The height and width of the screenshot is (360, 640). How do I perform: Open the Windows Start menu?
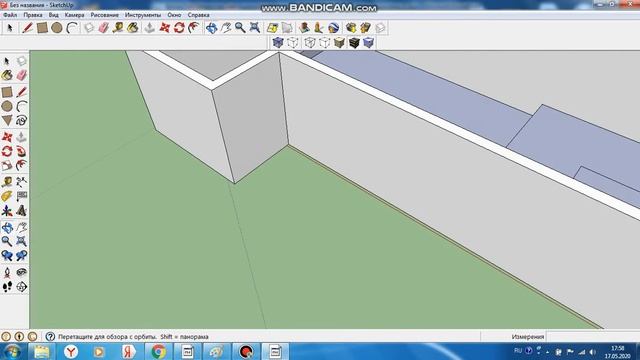pos(13,351)
